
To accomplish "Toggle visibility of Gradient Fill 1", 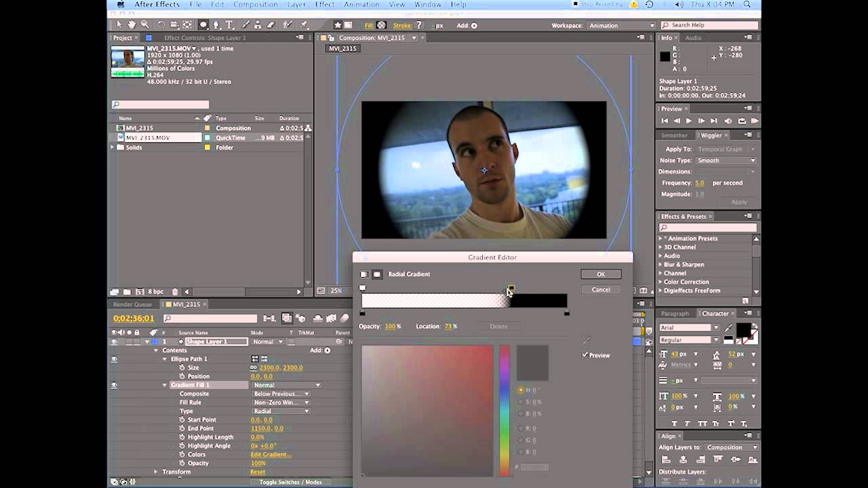I will click(114, 385).
